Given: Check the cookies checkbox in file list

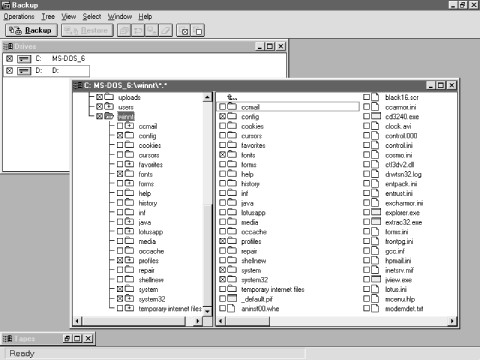Looking at the screenshot, I should [223, 126].
